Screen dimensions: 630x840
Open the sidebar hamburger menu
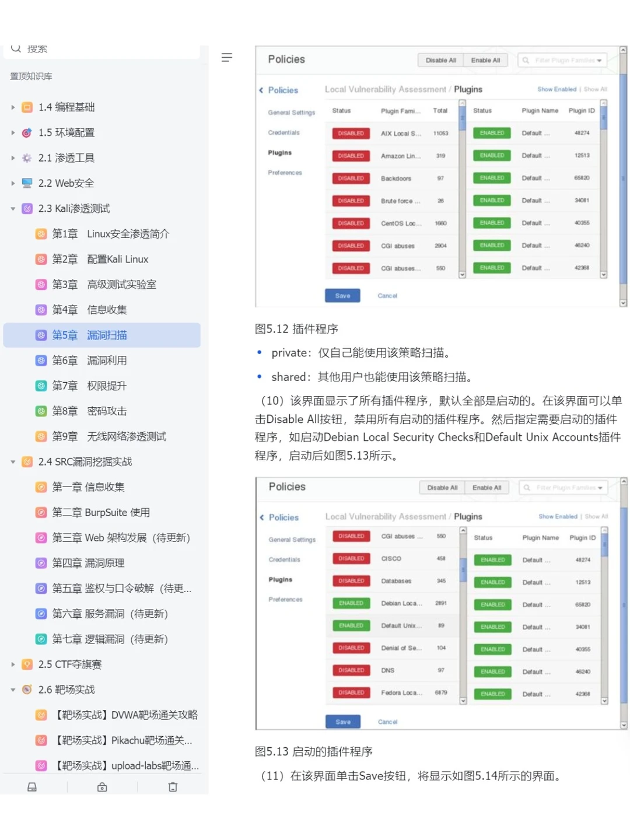pos(227,57)
